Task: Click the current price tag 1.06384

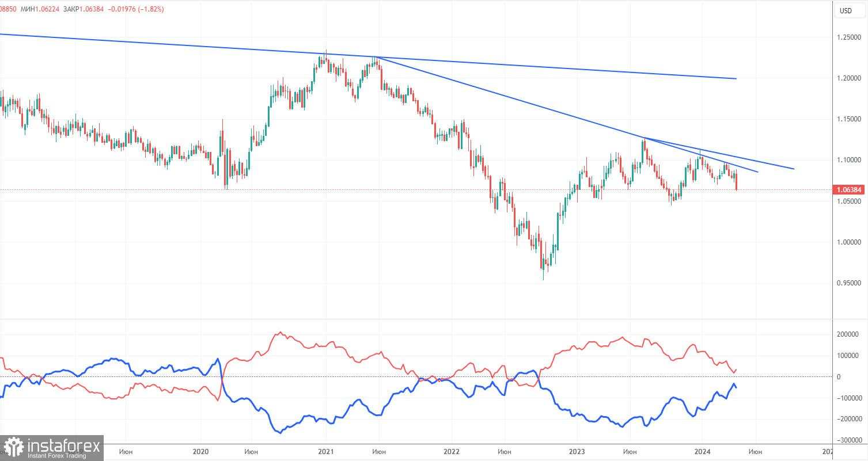Action: click(x=850, y=189)
